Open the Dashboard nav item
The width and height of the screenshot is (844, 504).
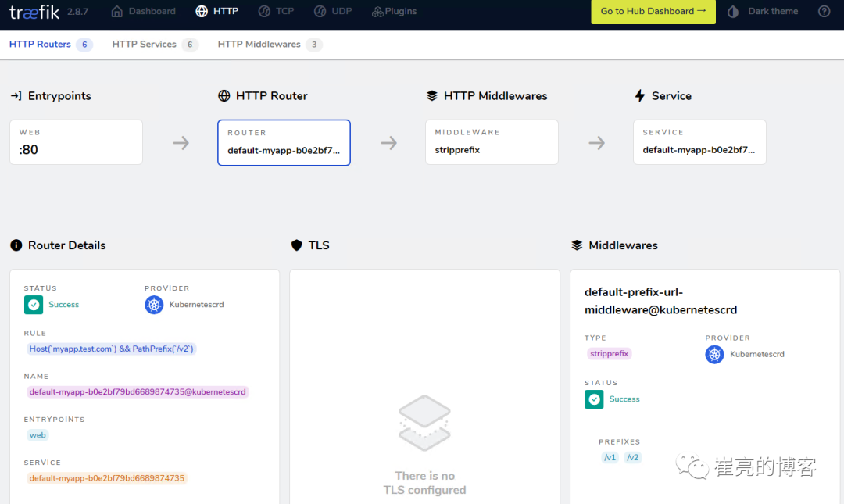(x=143, y=11)
